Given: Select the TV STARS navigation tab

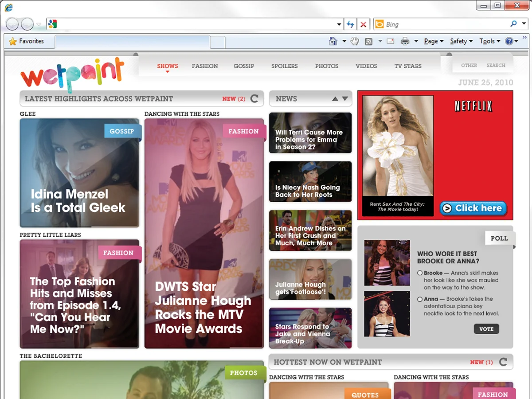Looking at the screenshot, I should (x=408, y=66).
